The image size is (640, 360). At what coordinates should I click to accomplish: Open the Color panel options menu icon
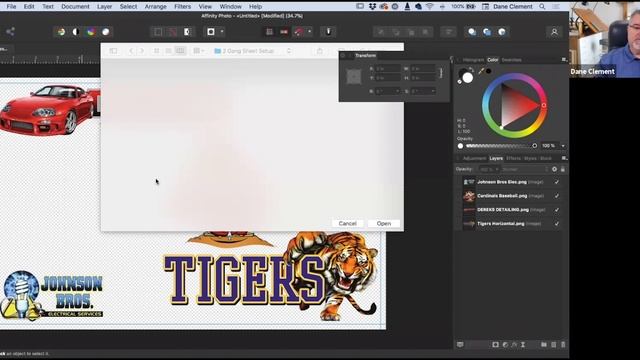click(x=564, y=60)
